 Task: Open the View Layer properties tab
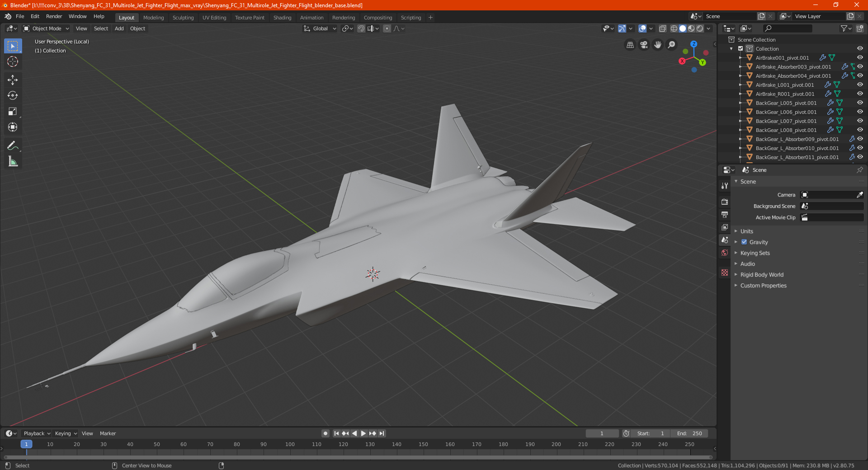click(x=725, y=227)
